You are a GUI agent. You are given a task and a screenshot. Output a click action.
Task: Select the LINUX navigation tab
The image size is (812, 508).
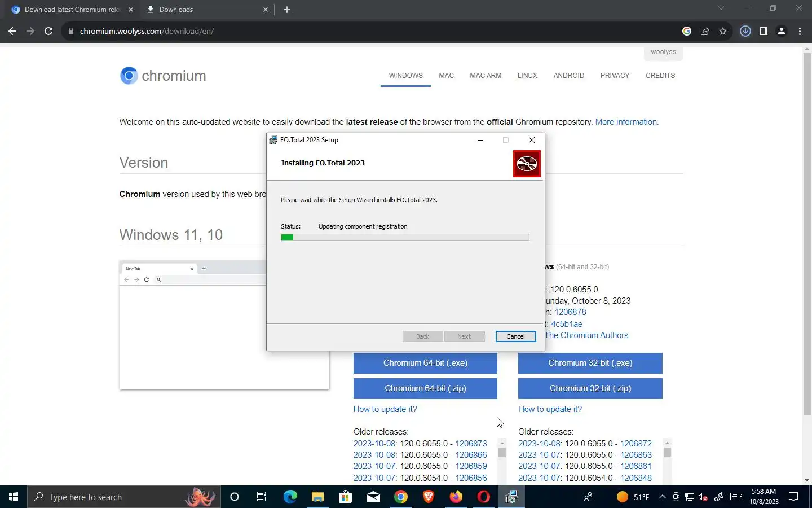(x=527, y=75)
